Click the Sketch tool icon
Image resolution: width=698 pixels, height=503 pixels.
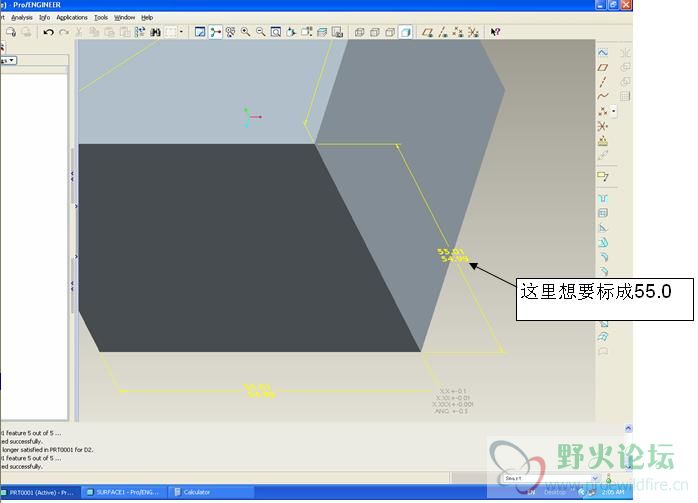[x=603, y=53]
